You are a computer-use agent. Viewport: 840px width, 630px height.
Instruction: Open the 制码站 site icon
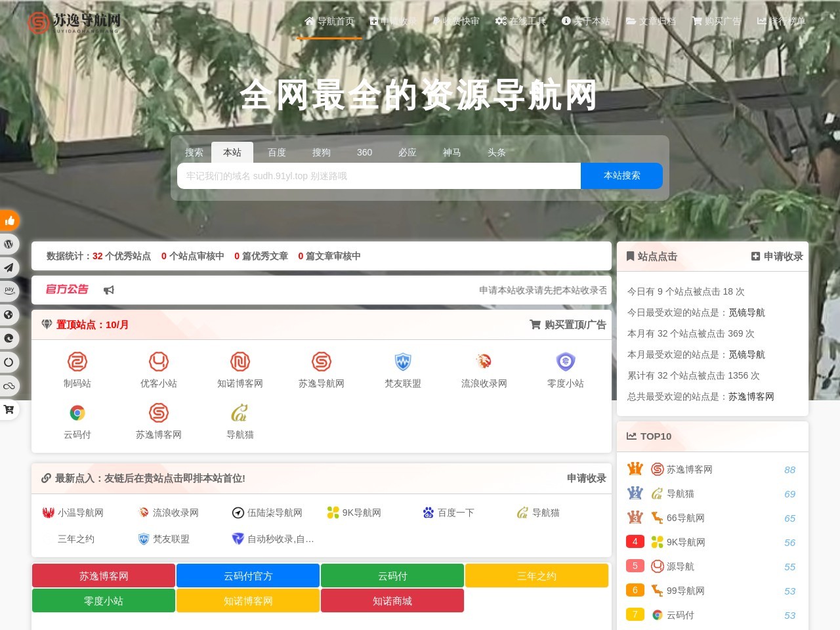77,362
